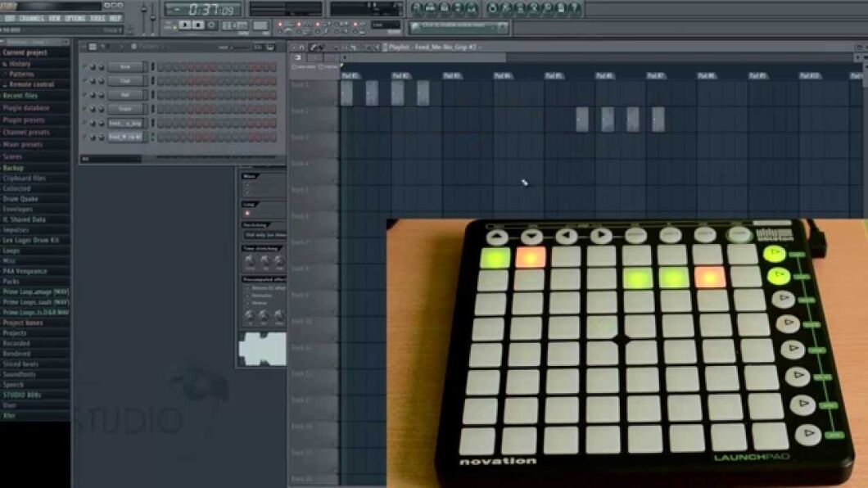868x488 pixels.
Task: Select the draw tool icon in the Playlist toolbar
Action: click(313, 47)
